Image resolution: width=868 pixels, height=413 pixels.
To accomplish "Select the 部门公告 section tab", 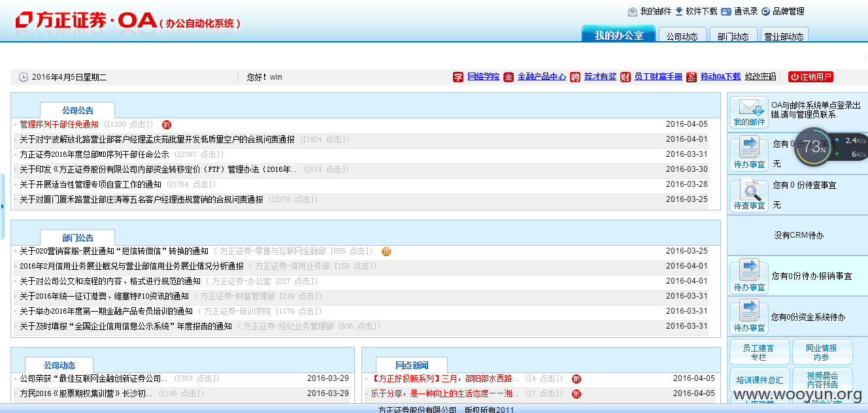I will coord(77,238).
